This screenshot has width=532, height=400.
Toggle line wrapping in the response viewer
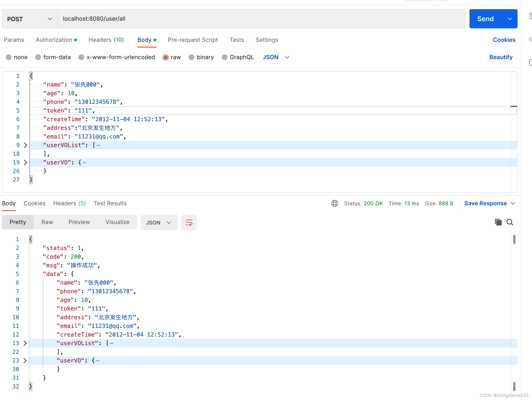point(189,222)
